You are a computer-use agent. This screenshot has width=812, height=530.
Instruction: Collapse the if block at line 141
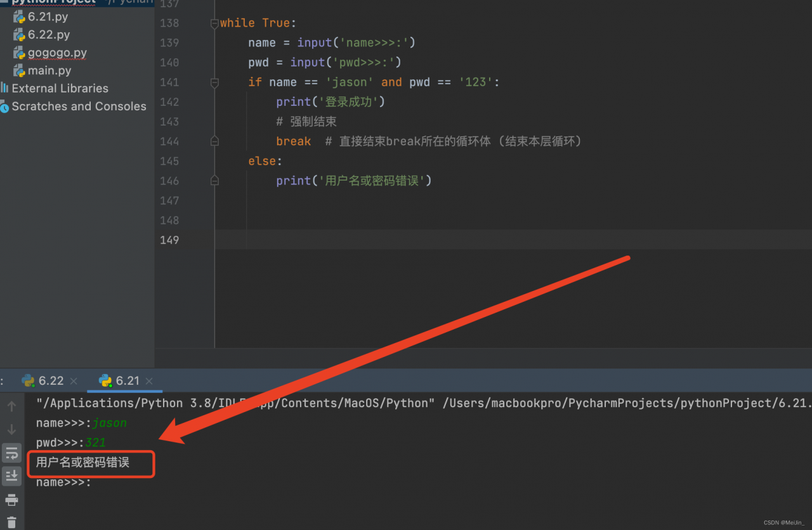214,82
